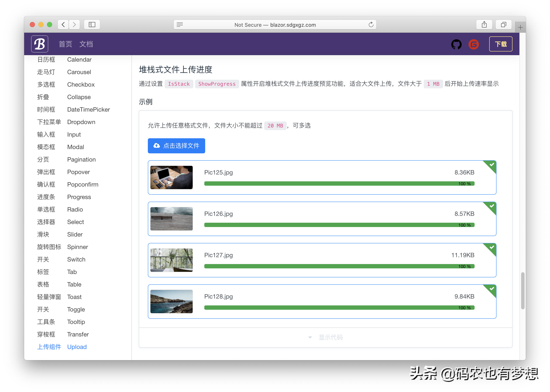Open Safari reader view icon
The image size is (550, 392).
tap(180, 25)
